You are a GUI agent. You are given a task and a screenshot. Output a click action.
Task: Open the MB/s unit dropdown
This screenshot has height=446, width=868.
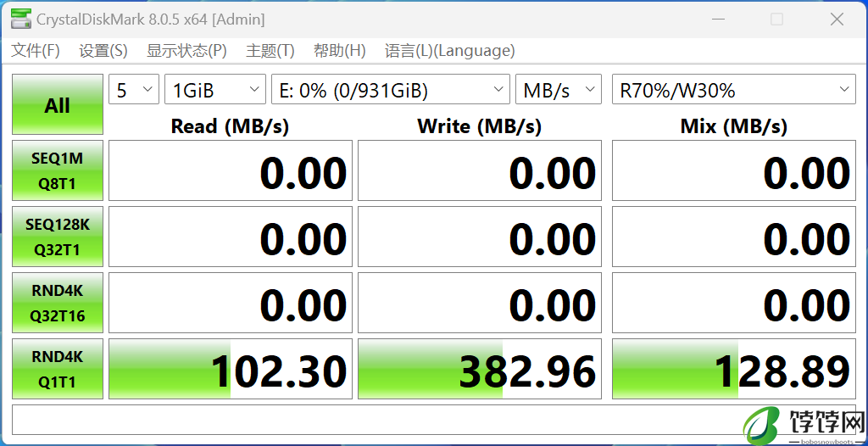pos(559,89)
